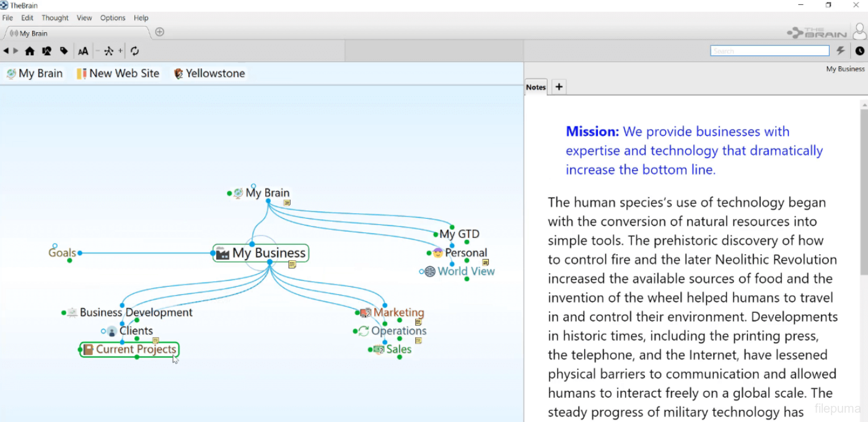Click the minus to collapse plex view

tap(97, 51)
